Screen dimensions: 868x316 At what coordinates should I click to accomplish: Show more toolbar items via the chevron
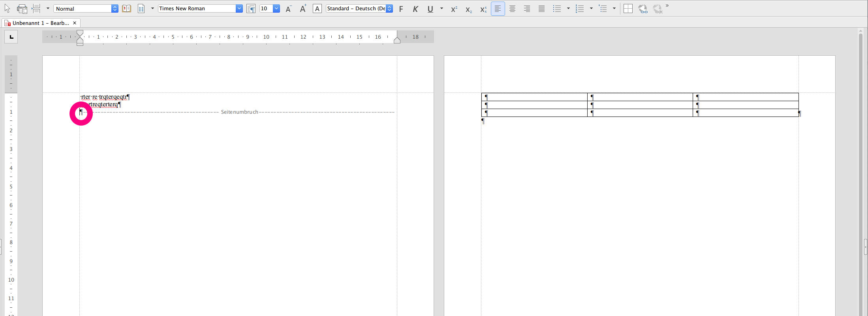point(667,6)
